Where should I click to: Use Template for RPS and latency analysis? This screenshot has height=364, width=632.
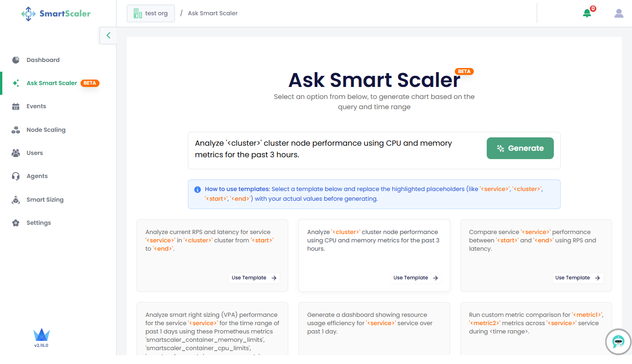(254, 278)
